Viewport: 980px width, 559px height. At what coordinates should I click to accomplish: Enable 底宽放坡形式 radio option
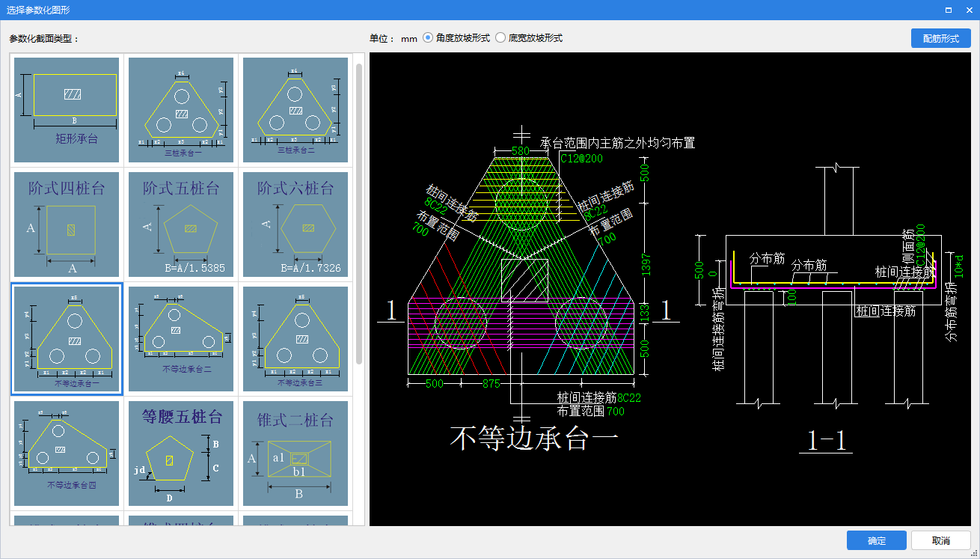point(528,37)
